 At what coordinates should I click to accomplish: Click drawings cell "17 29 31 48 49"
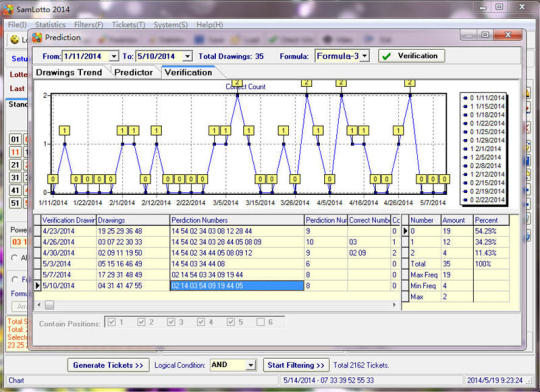[x=133, y=275]
